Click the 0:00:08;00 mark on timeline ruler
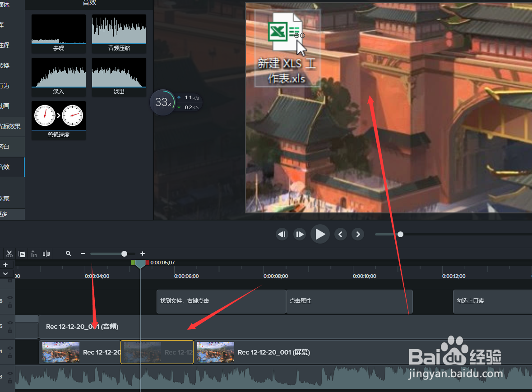The width and height of the screenshot is (532, 392). (x=276, y=276)
